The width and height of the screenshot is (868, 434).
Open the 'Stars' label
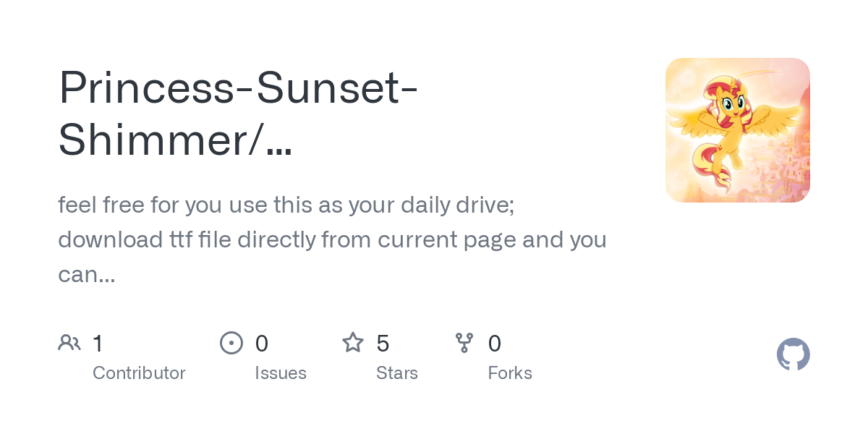(x=397, y=373)
